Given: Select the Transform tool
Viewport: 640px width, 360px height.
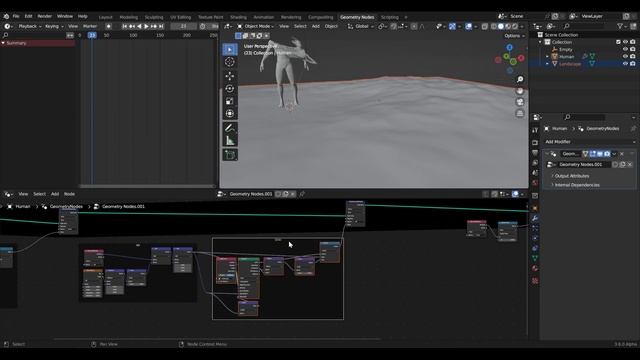Looking at the screenshot, I should click(x=230, y=113).
